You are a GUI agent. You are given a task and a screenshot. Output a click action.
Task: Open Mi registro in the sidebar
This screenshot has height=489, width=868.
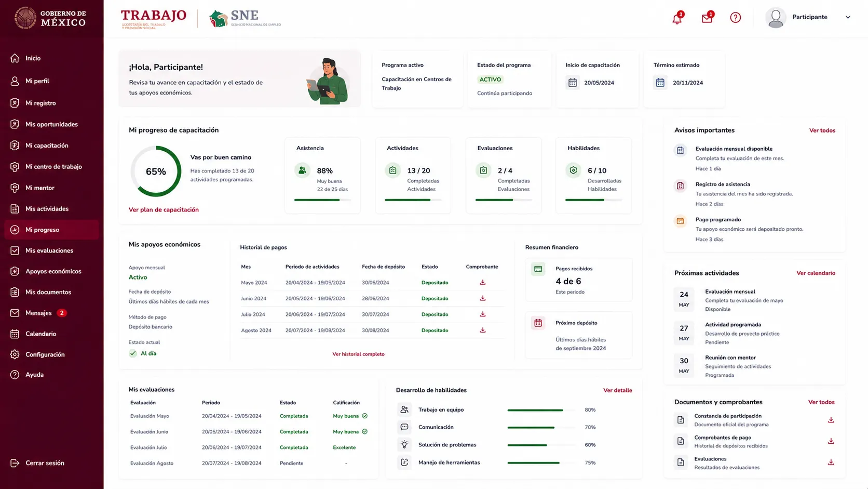point(51,103)
